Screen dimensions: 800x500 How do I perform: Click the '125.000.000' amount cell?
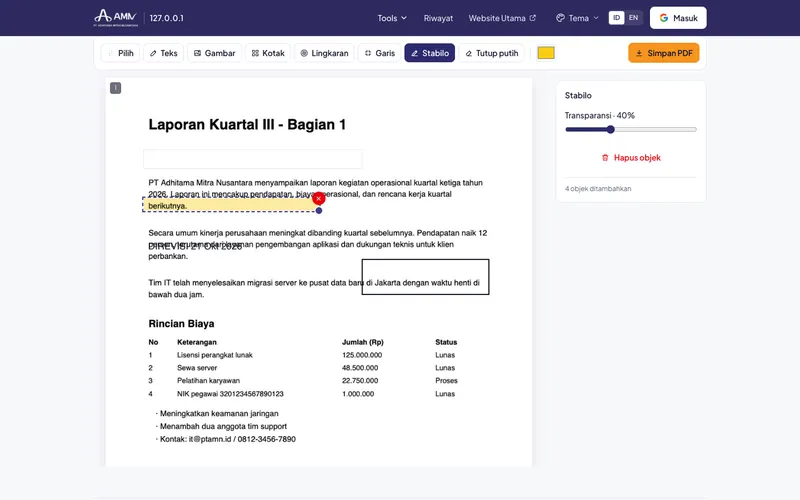[x=362, y=355]
